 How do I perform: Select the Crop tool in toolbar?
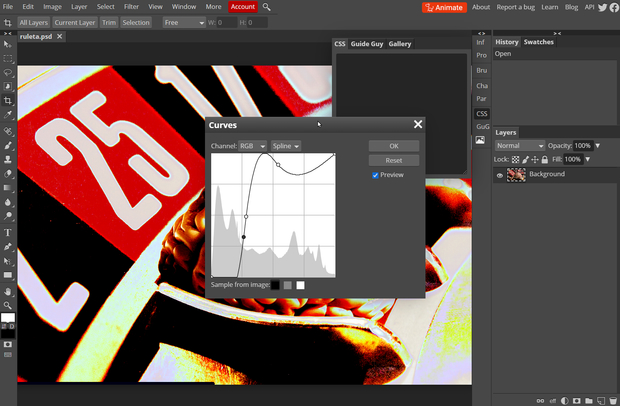pyautogui.click(x=8, y=101)
